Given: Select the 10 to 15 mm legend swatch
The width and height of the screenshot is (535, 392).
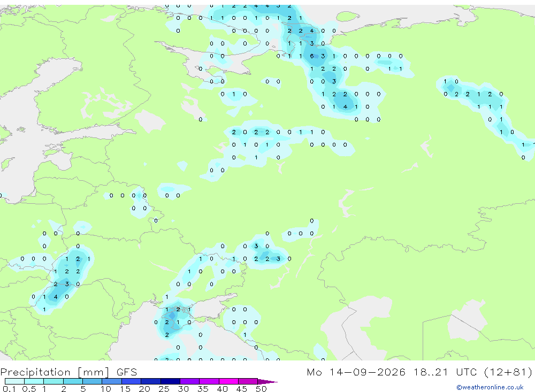Looking at the screenshot, I should tap(112, 381).
